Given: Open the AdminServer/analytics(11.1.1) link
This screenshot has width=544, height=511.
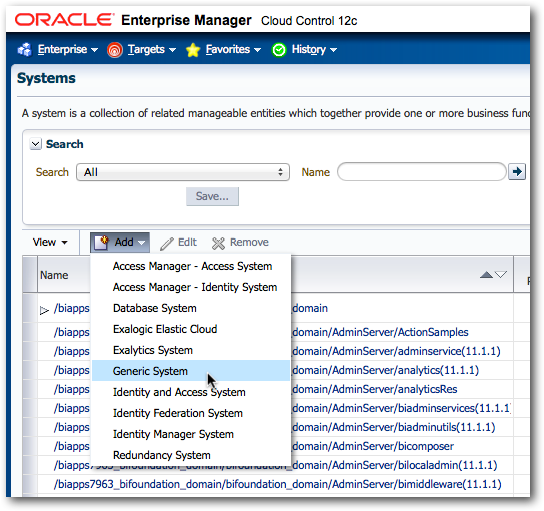Looking at the screenshot, I should coord(385,370).
